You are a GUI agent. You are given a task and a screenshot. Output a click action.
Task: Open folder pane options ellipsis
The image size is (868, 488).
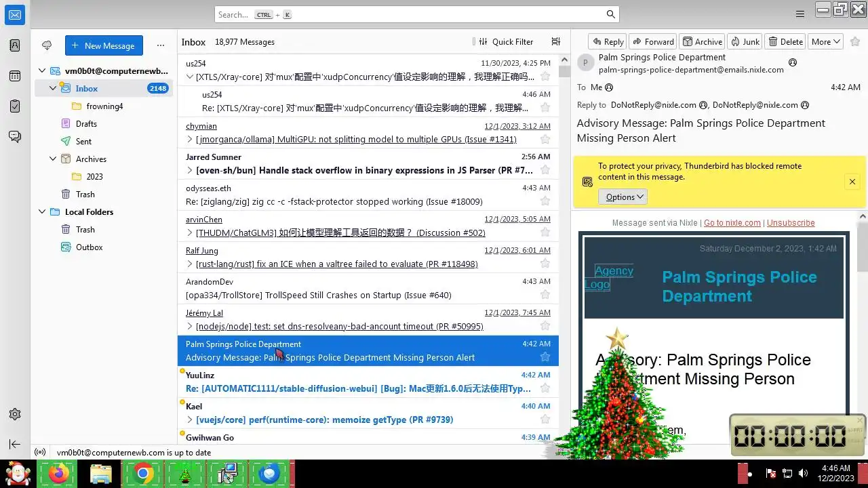click(x=161, y=45)
